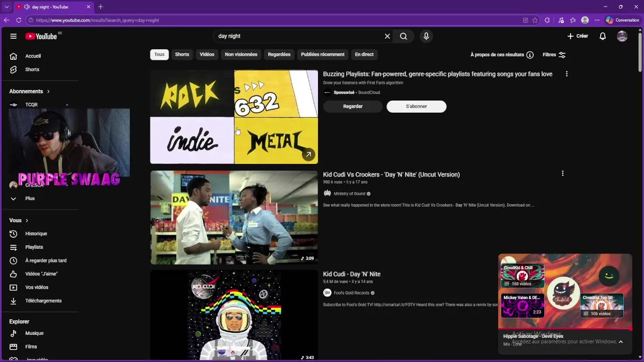Click the Créer button

click(x=578, y=36)
